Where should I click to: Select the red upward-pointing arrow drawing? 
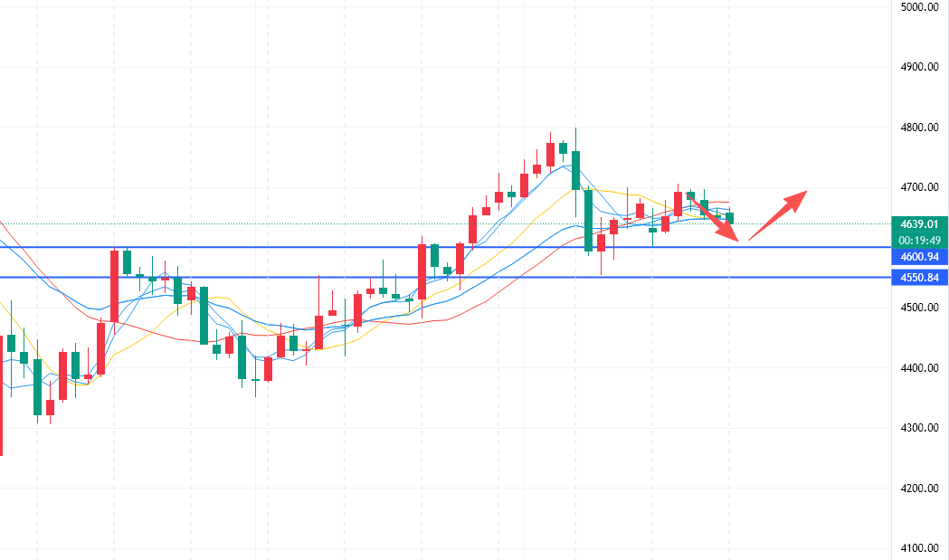[x=776, y=215]
